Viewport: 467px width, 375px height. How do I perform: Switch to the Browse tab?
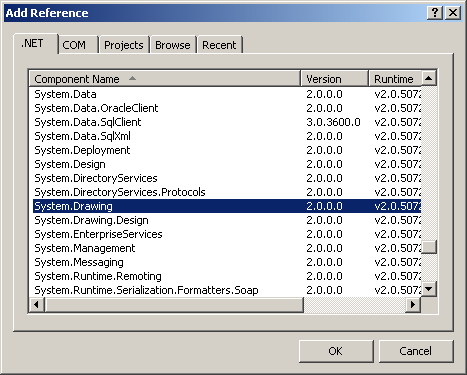173,45
